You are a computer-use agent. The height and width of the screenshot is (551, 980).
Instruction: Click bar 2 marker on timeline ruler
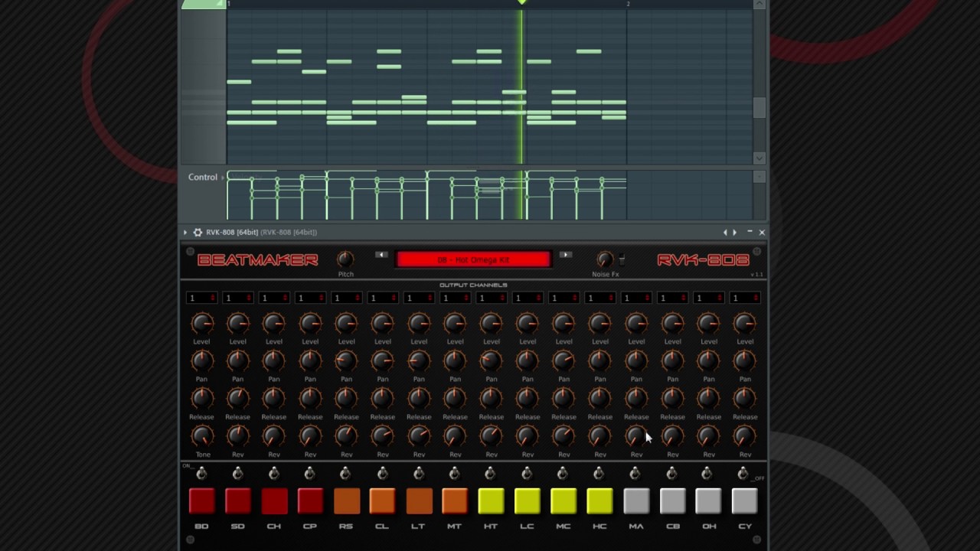tap(628, 4)
